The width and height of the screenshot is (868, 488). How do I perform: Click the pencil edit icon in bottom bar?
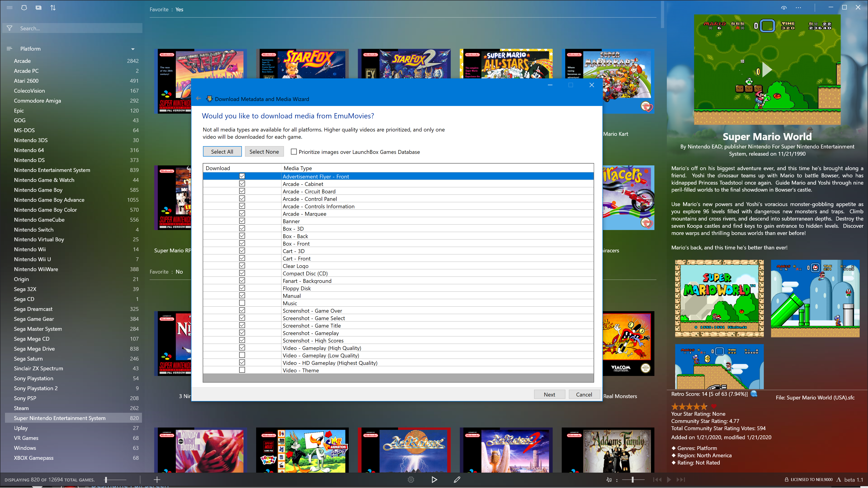[457, 480]
